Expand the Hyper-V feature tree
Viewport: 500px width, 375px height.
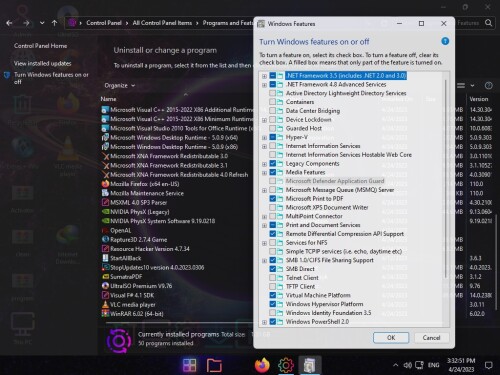264,137
